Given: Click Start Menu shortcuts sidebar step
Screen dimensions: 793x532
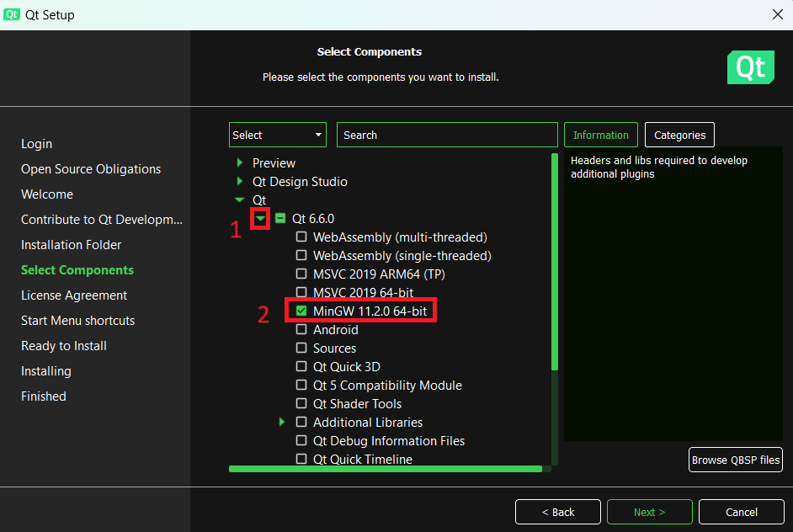Looking at the screenshot, I should click(x=78, y=321).
